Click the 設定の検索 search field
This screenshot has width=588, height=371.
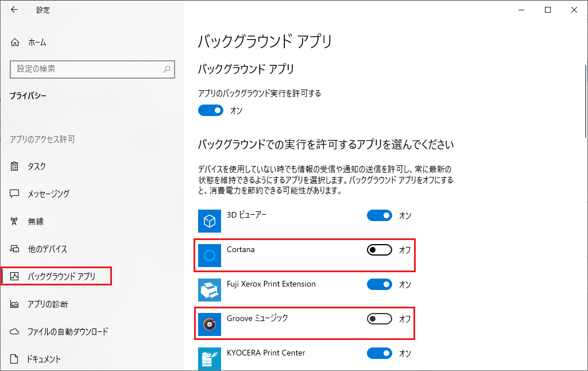tap(86, 69)
